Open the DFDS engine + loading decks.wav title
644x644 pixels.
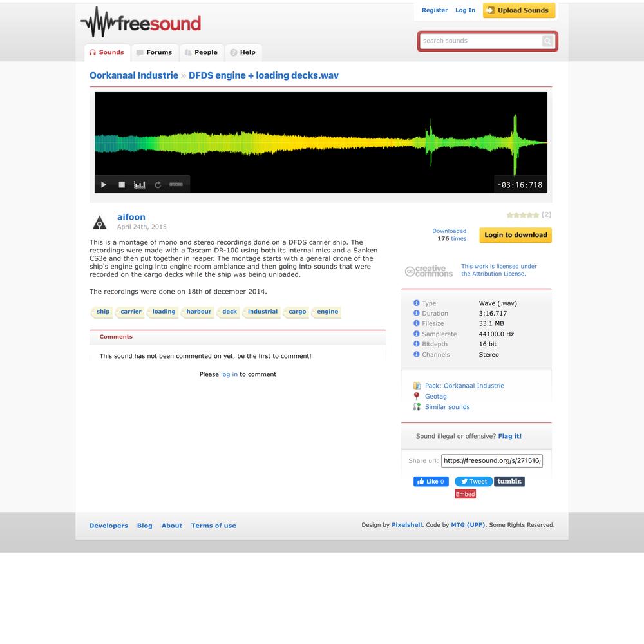pyautogui.click(x=263, y=75)
